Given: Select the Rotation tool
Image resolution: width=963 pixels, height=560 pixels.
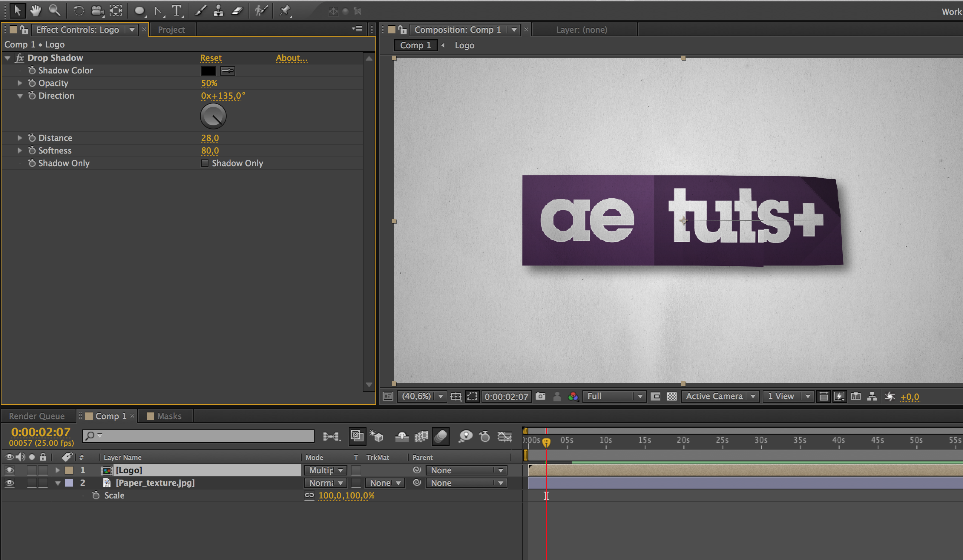Looking at the screenshot, I should tap(78, 11).
